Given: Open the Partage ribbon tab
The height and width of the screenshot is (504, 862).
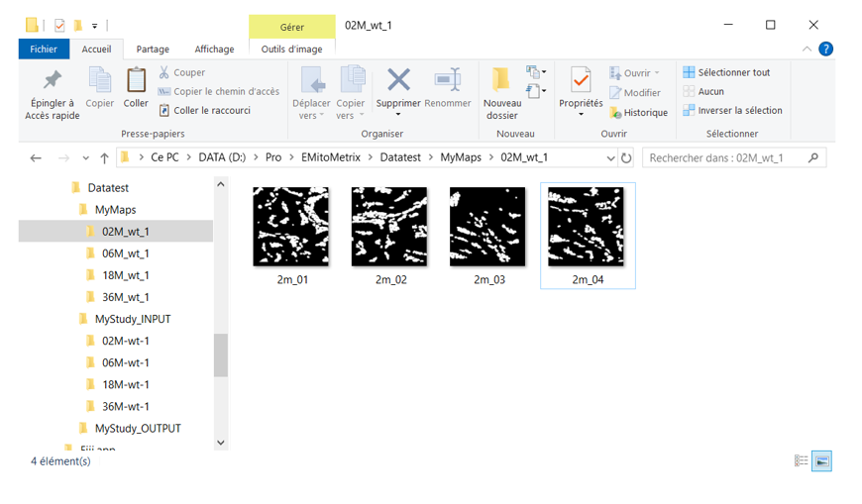Looking at the screenshot, I should click(153, 49).
